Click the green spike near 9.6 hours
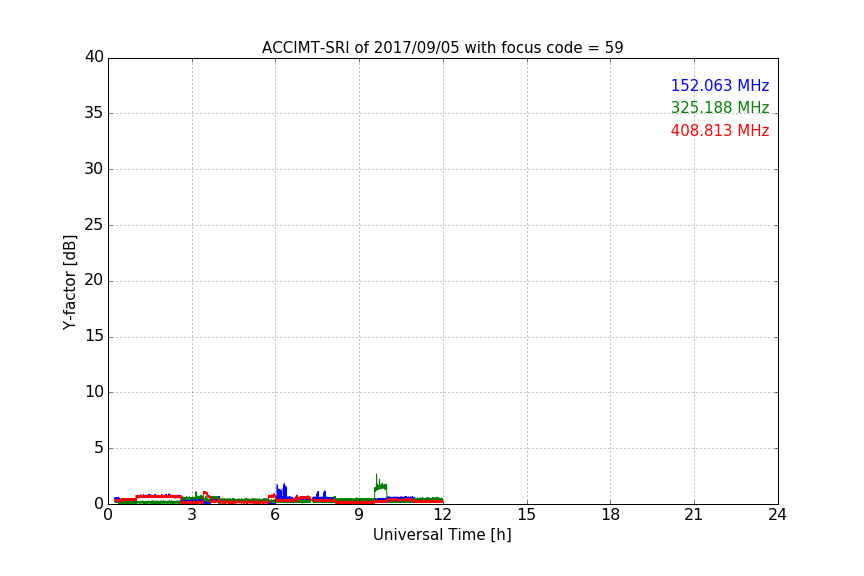The width and height of the screenshot is (864, 576). click(380, 487)
